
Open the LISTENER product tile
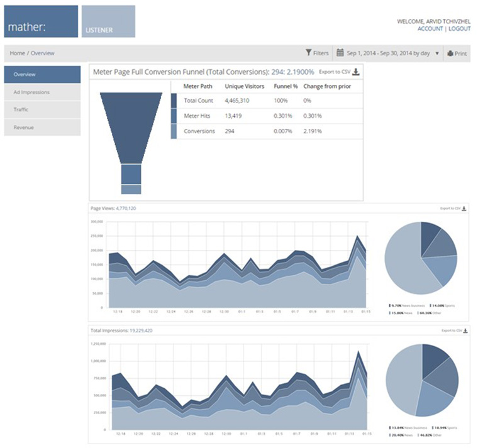[108, 21]
